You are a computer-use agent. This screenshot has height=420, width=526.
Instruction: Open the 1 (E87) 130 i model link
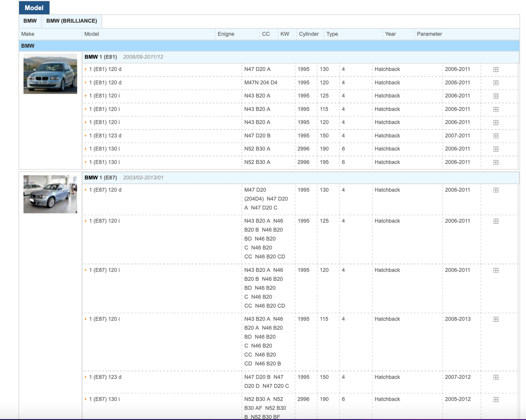[104, 399]
